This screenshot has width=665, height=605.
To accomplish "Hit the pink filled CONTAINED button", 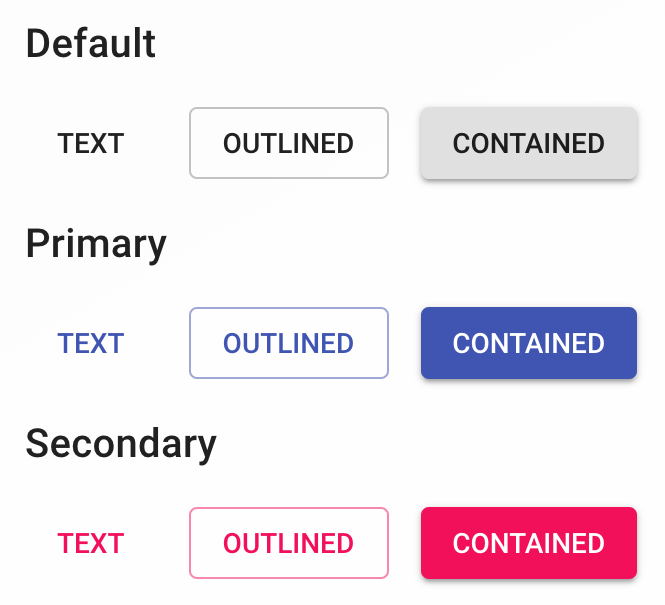I will point(528,543).
